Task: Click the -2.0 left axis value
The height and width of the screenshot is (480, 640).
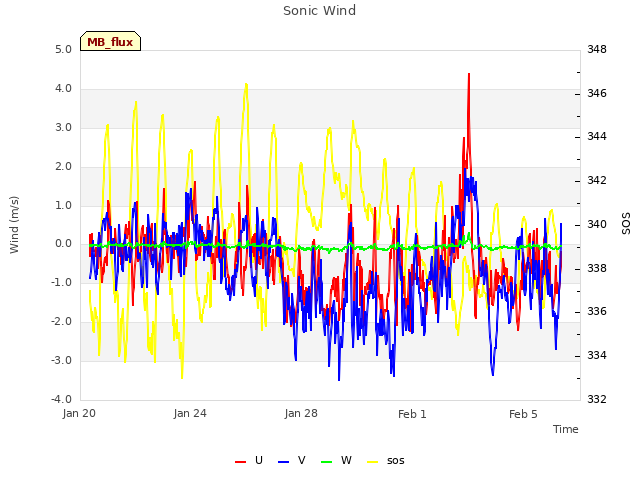Action: tap(61, 322)
